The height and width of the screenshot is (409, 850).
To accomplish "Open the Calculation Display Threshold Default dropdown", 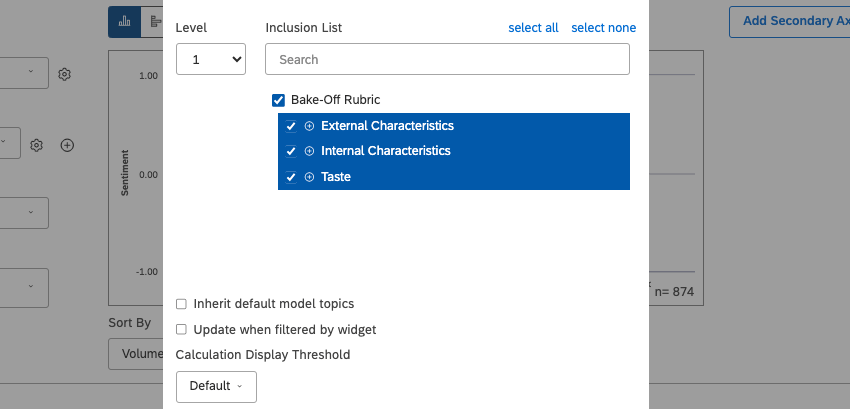I will click(x=216, y=386).
